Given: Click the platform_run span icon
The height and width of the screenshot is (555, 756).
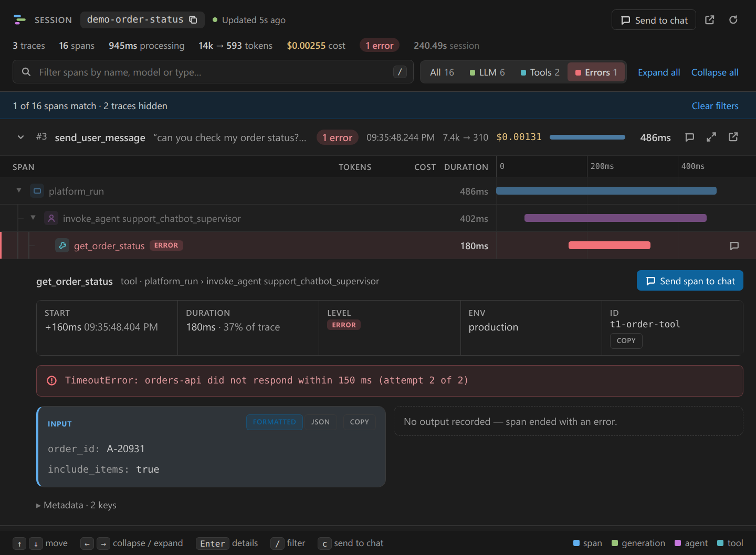Looking at the screenshot, I should pos(37,191).
